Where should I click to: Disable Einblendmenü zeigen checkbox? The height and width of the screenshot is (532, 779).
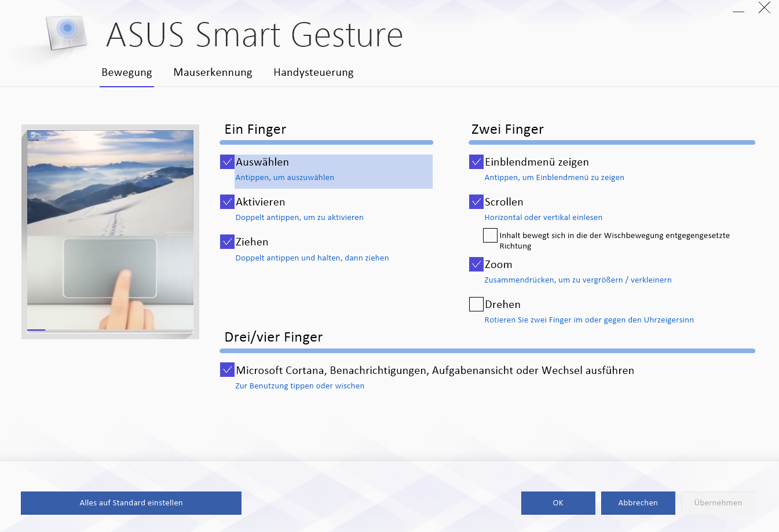[x=476, y=162]
